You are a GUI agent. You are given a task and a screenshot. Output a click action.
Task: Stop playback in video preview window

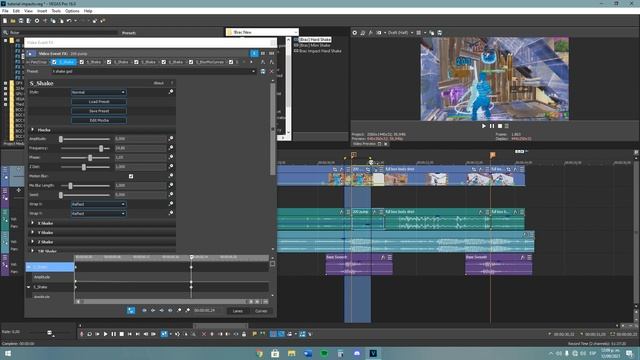pyautogui.click(x=500, y=126)
